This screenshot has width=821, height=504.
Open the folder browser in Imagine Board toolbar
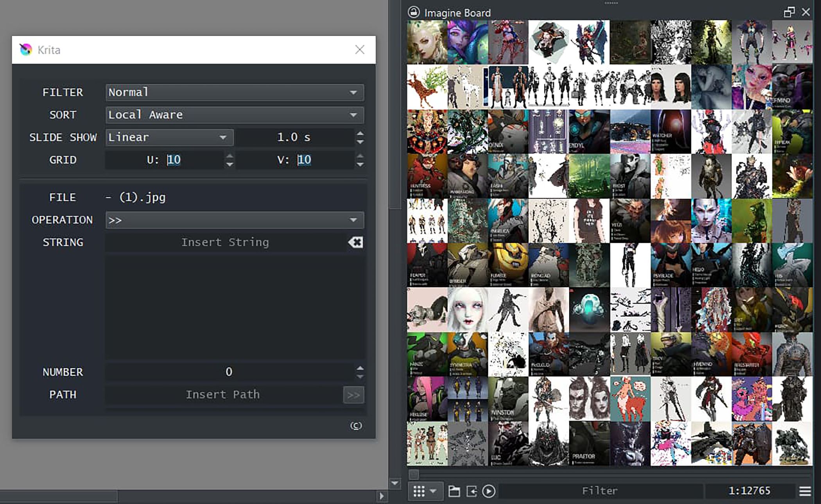(x=455, y=491)
